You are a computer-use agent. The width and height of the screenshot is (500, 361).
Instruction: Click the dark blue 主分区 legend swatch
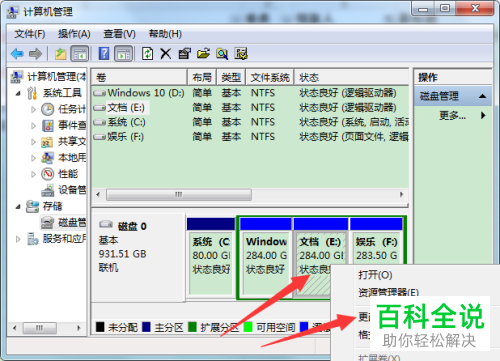(146, 327)
